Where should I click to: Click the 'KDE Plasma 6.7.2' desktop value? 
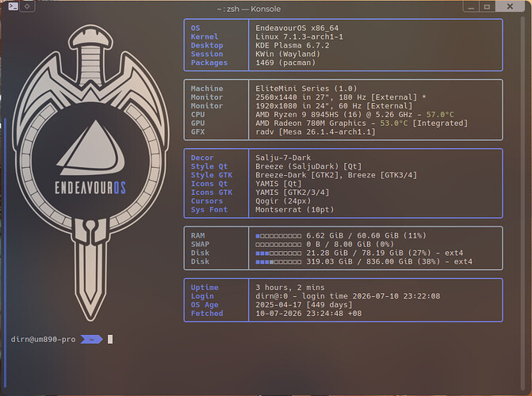click(x=292, y=45)
